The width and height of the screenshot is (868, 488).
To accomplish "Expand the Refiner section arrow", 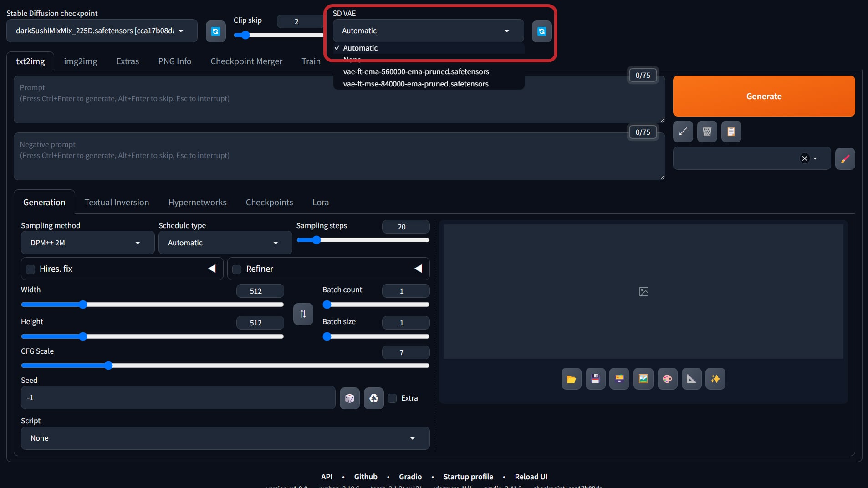I will pyautogui.click(x=418, y=269).
